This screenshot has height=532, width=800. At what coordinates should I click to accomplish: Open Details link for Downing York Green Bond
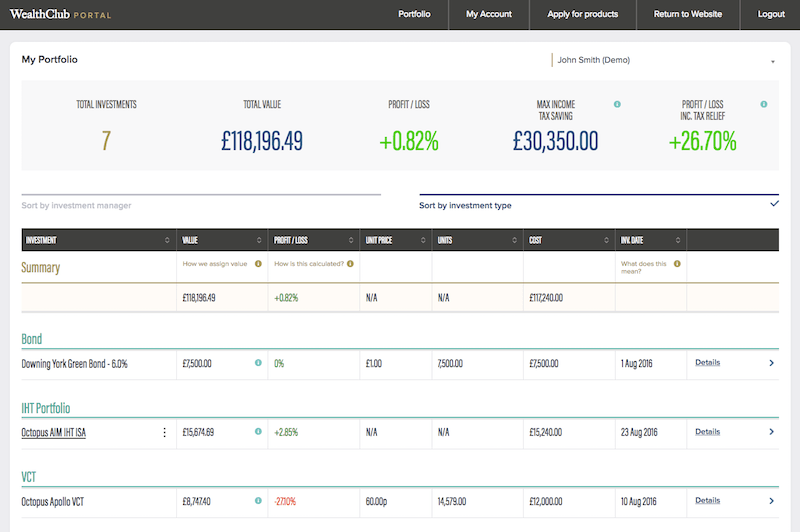(708, 363)
